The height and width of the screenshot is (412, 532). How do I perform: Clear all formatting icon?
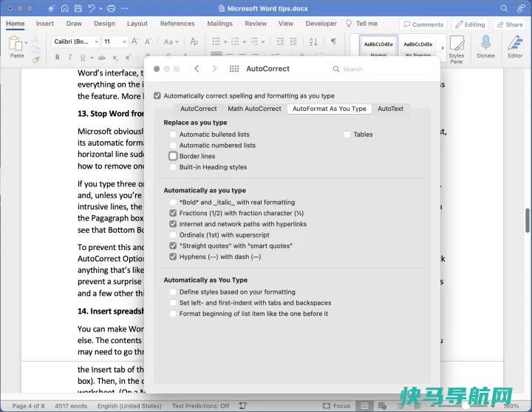coord(194,41)
